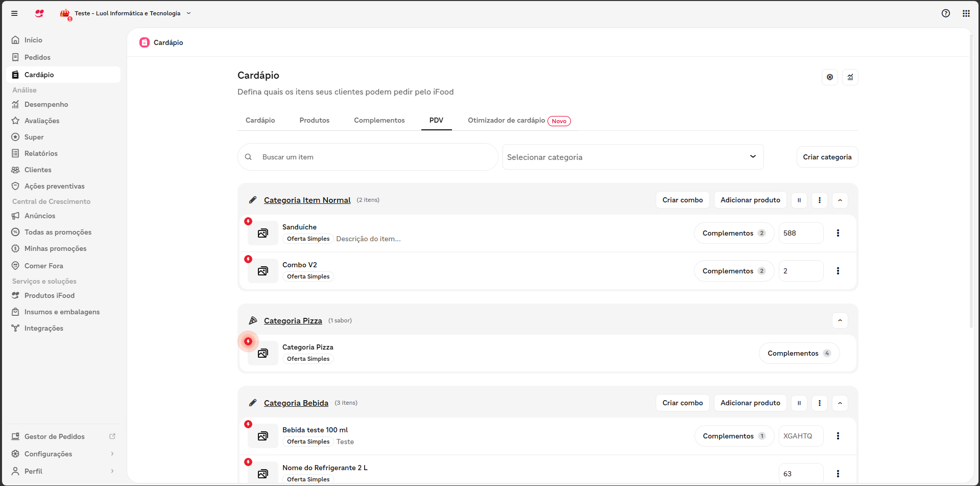980x486 pixels.
Task: Click the pencil icon of Categoria Bebida
Action: [253, 403]
